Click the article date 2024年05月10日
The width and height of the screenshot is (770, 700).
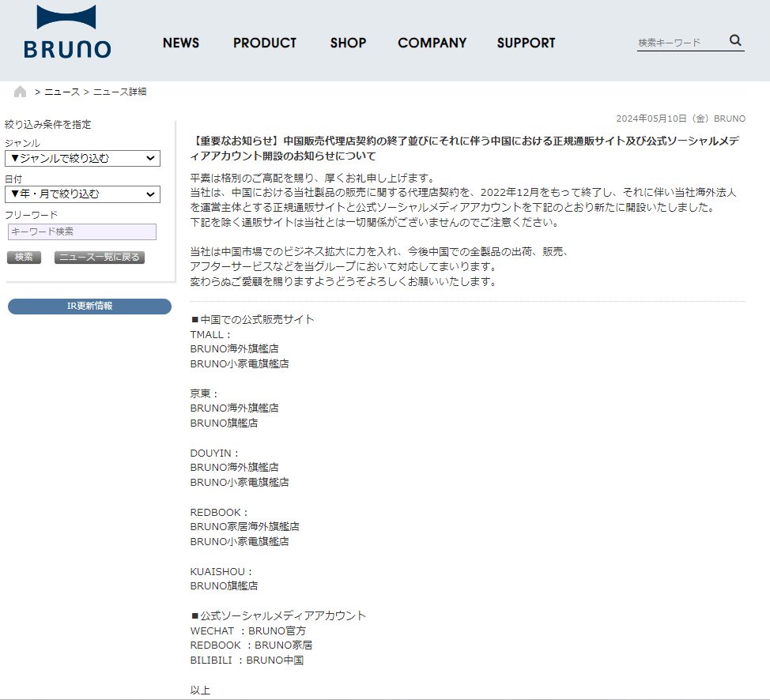pyautogui.click(x=651, y=119)
